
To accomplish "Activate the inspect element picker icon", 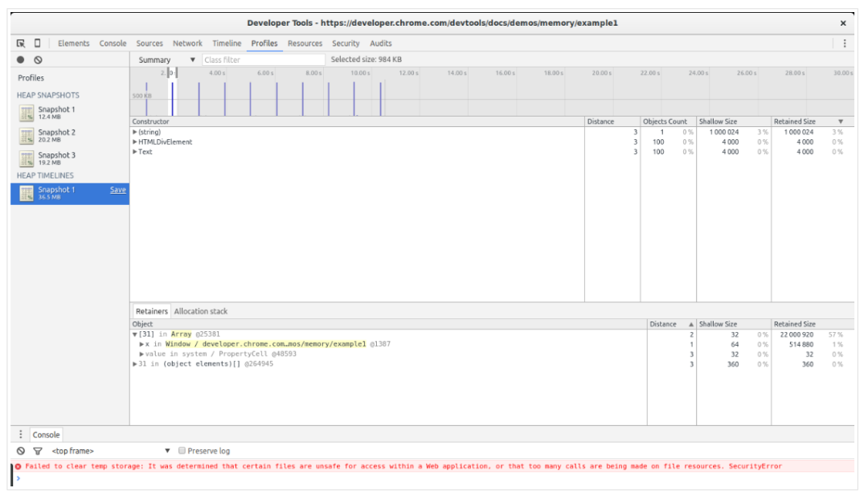I will (x=20, y=43).
